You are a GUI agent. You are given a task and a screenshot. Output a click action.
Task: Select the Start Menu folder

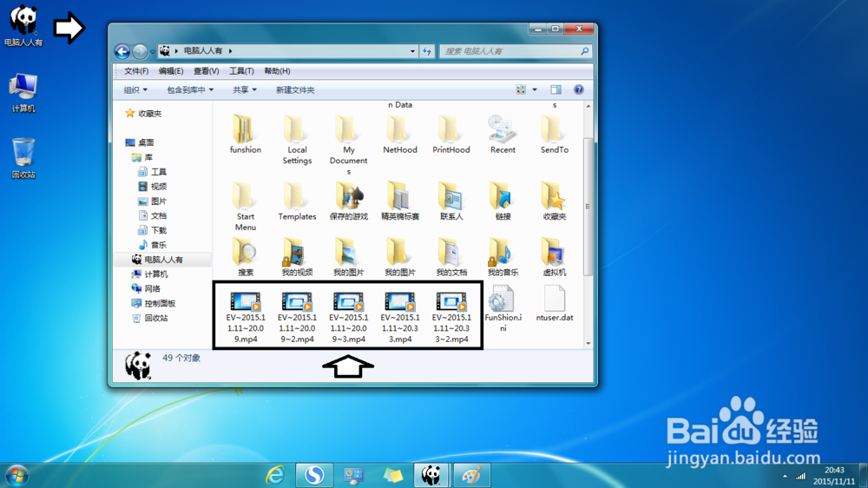coord(246,206)
